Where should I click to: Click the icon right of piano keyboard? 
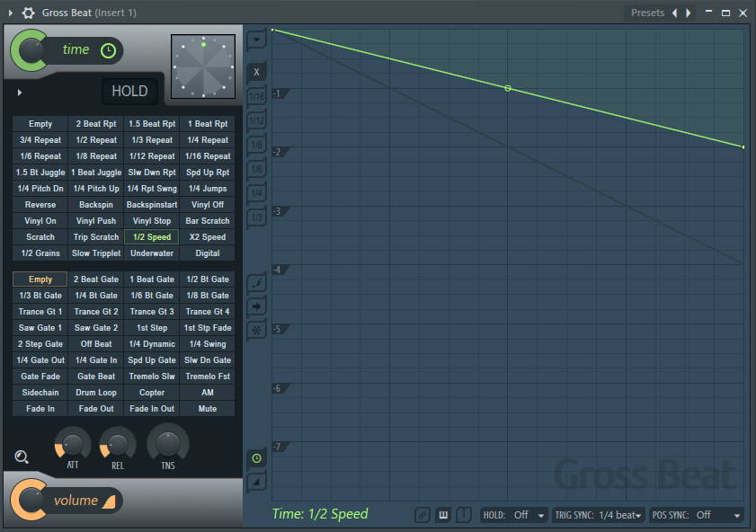coord(464,515)
